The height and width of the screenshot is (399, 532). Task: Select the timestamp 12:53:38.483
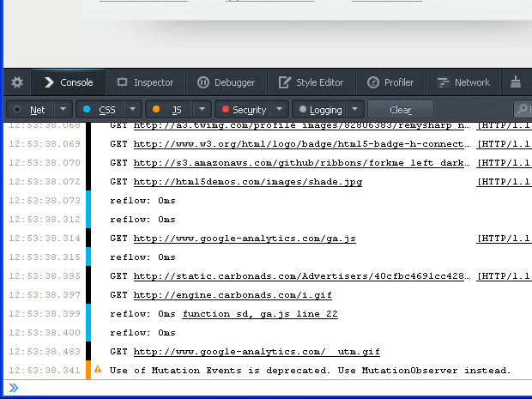click(45, 352)
